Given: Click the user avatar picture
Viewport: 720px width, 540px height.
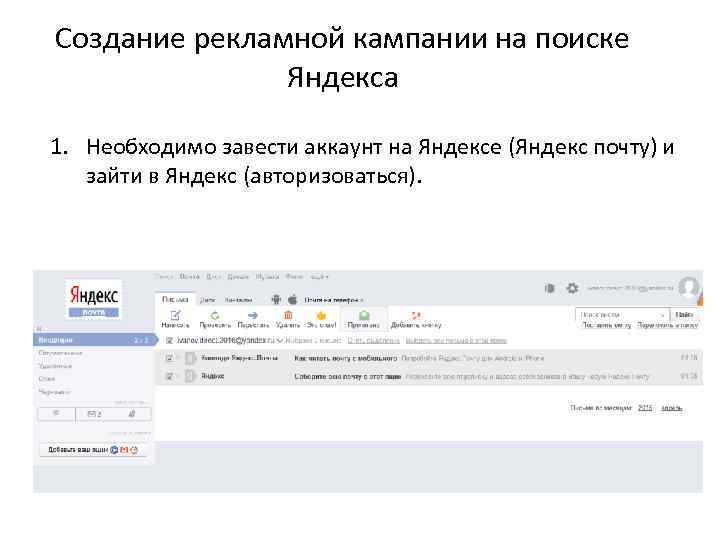Looking at the screenshot, I should tap(689, 287).
